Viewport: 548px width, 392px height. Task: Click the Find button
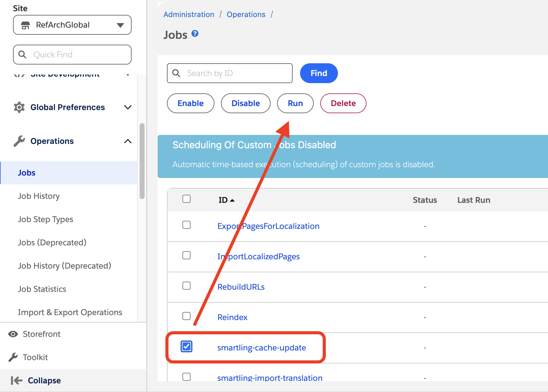point(319,73)
